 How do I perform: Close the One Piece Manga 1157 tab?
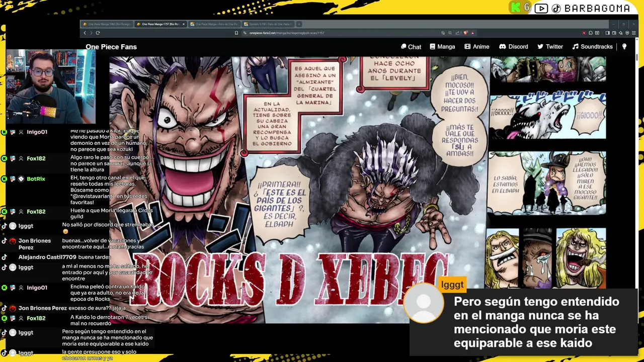point(184,24)
